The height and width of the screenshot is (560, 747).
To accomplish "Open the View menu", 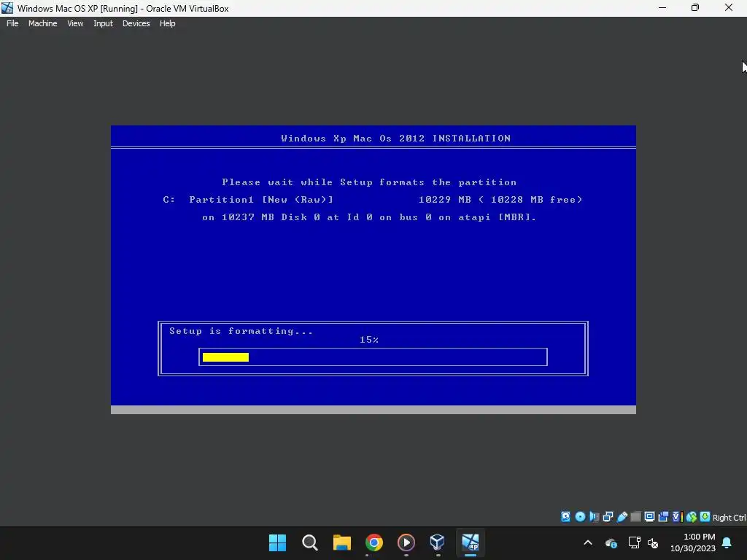I will [75, 23].
